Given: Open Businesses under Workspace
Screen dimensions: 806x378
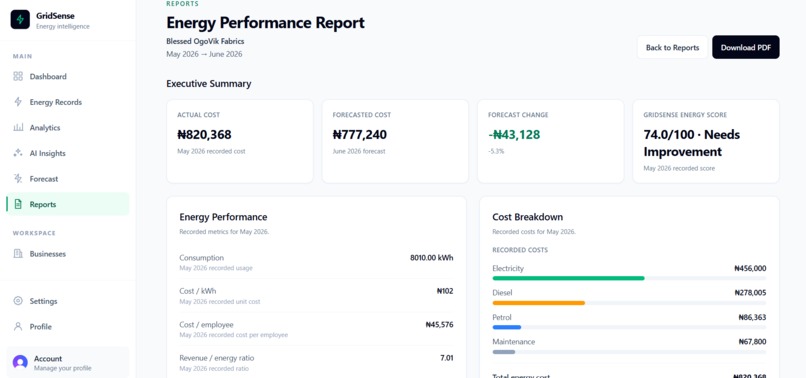Looking at the screenshot, I should coord(68,254).
